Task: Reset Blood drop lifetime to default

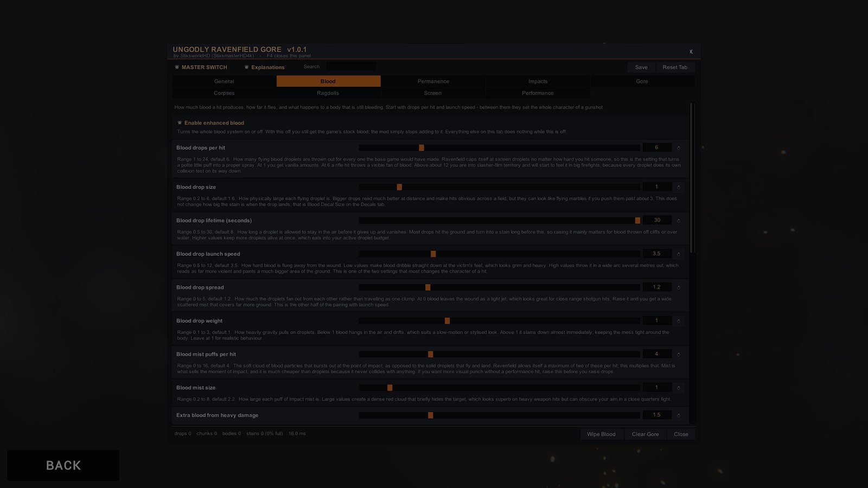Action: (x=678, y=221)
